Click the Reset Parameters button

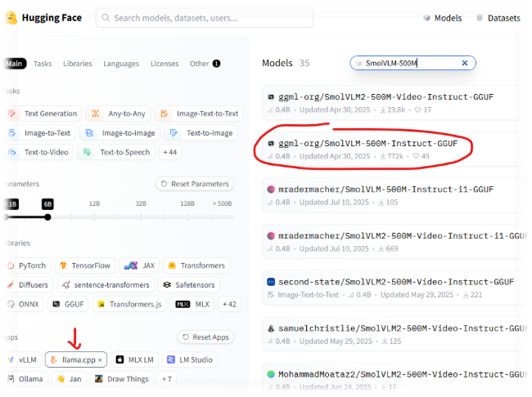click(195, 184)
